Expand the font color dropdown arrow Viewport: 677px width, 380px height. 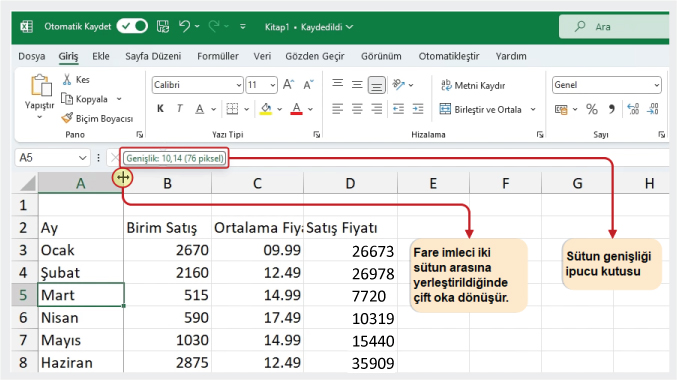[310, 109]
